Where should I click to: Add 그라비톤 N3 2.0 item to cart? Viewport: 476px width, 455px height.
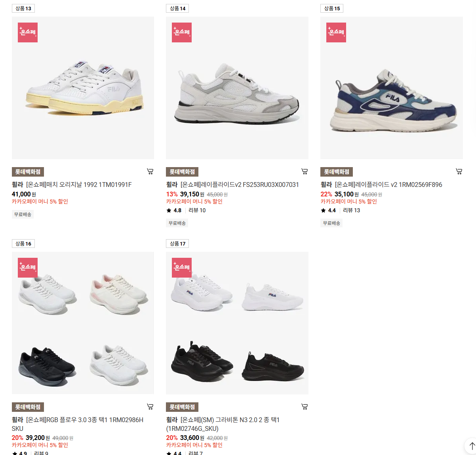(305, 407)
